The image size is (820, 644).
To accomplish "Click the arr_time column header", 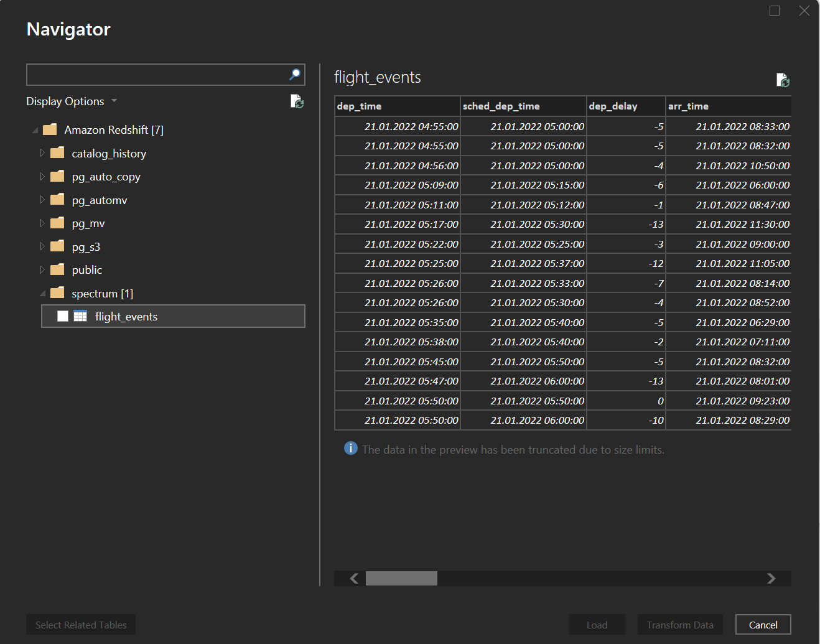I will (x=729, y=106).
